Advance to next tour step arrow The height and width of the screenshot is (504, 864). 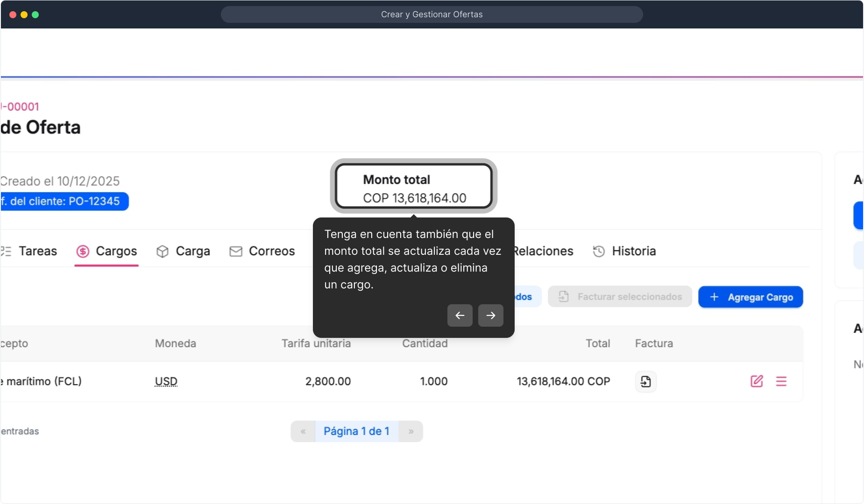490,315
